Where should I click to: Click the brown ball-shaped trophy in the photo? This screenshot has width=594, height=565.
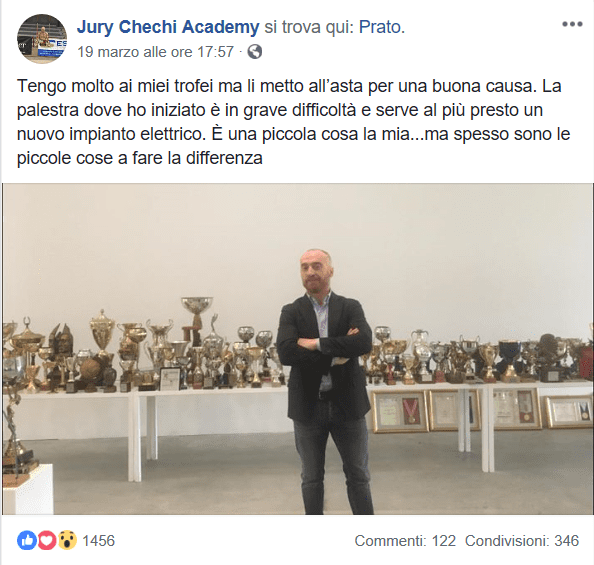click(91, 370)
